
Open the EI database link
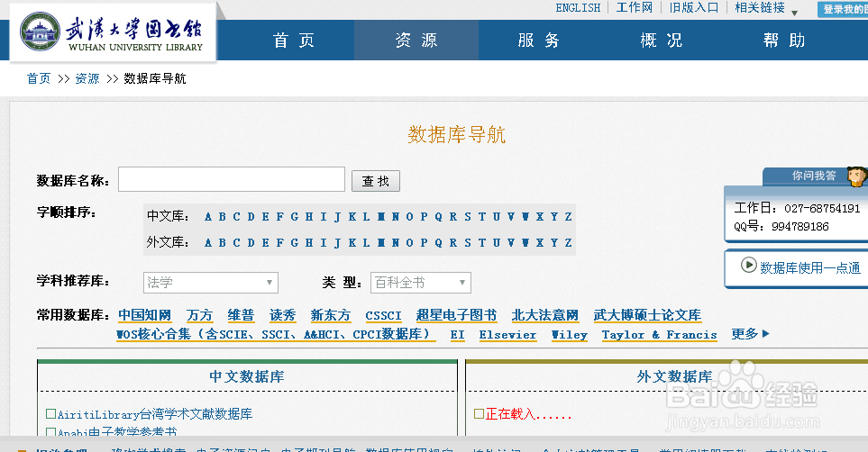pyautogui.click(x=457, y=335)
